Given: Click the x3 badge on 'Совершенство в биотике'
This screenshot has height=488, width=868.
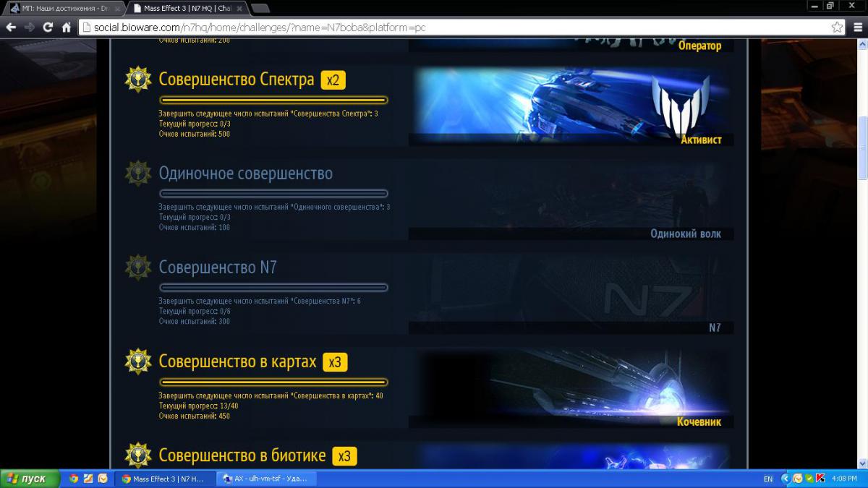Looking at the screenshot, I should click(344, 456).
